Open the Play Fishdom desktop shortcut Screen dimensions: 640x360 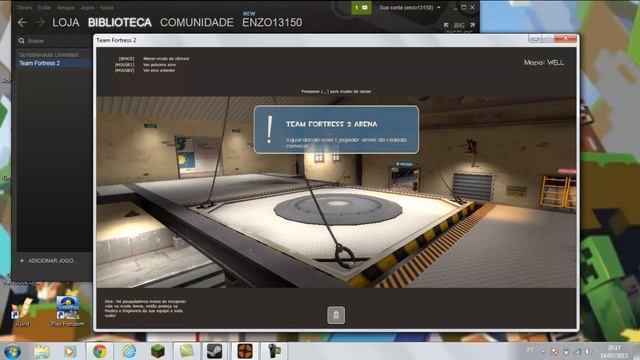[67, 312]
